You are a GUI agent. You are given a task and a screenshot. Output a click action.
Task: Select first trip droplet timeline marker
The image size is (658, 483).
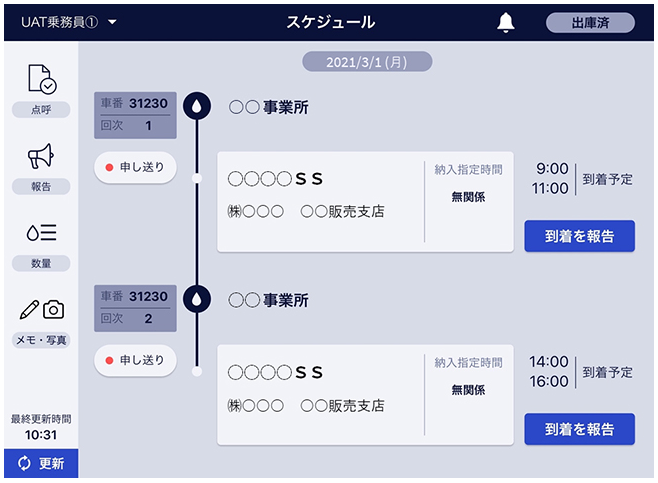196,106
